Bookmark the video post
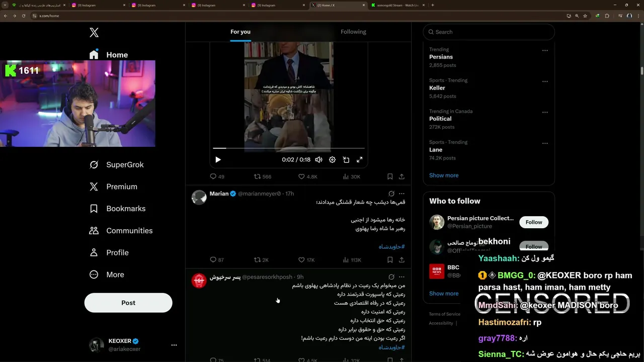The height and width of the screenshot is (362, 644). [x=390, y=176]
